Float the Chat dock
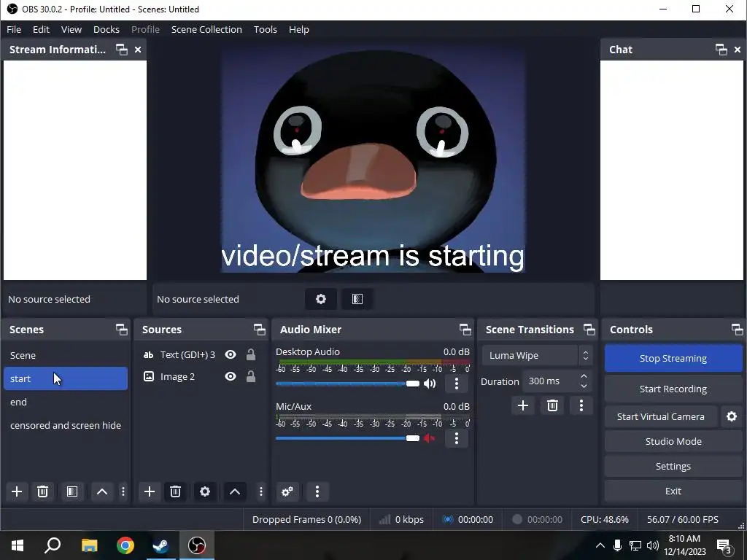This screenshot has width=747, height=560. pyautogui.click(x=721, y=50)
